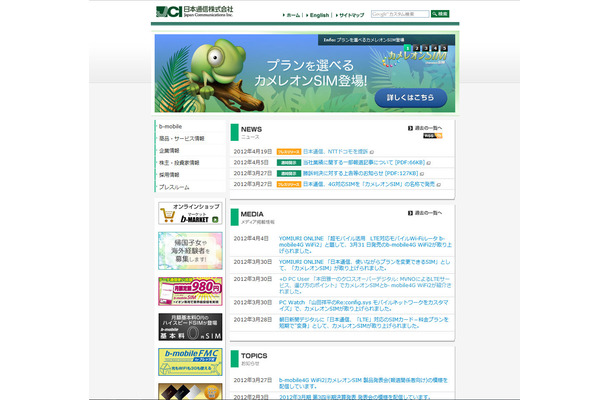Open 株主・投資家情報 in sidebar
Screen dimensions: 610x400
pyautogui.click(x=179, y=163)
